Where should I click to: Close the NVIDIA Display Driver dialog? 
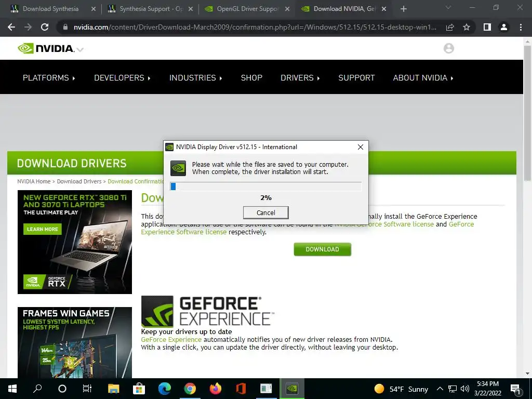click(361, 147)
